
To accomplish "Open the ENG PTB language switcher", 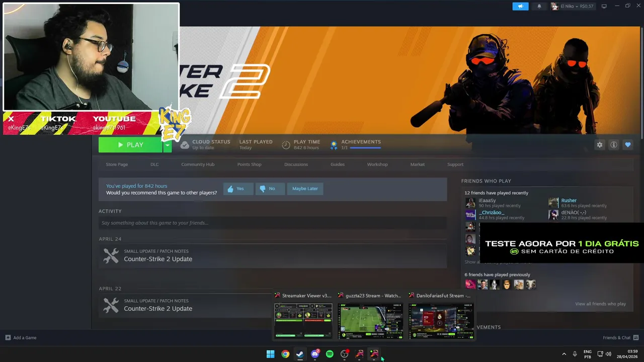I will pyautogui.click(x=588, y=354).
